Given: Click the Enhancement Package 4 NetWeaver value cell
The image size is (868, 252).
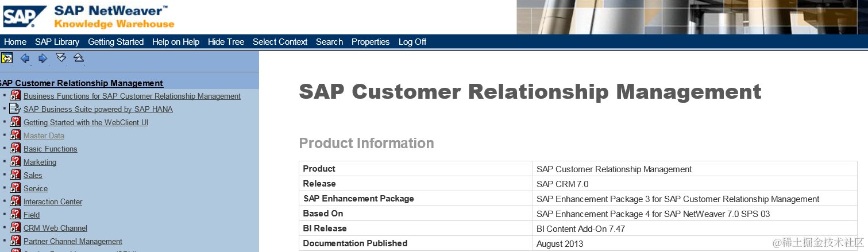Looking at the screenshot, I should pyautogui.click(x=695, y=214).
